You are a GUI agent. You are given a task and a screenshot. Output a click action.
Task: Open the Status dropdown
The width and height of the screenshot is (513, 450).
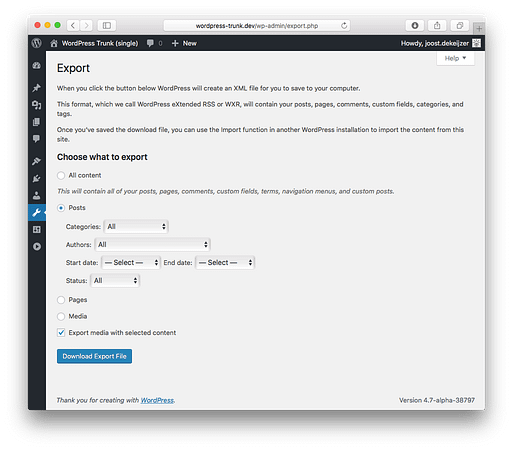click(x=115, y=281)
